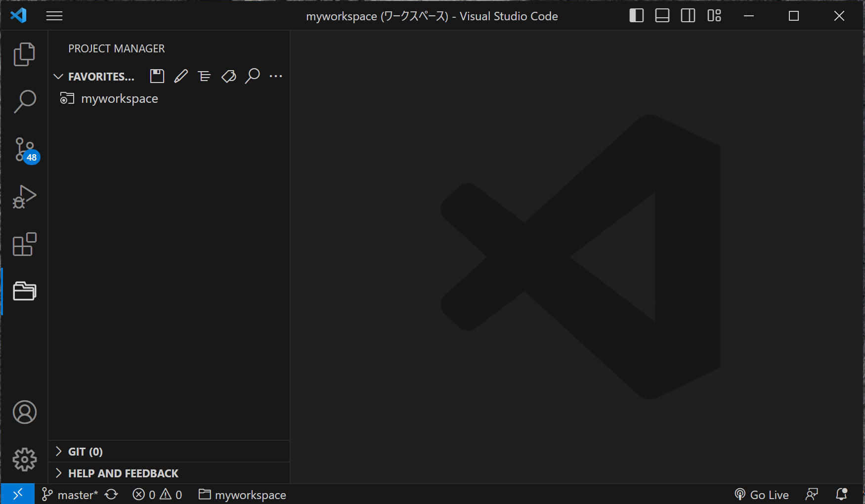Click the search projects magnifier in Favorites

pyautogui.click(x=252, y=76)
